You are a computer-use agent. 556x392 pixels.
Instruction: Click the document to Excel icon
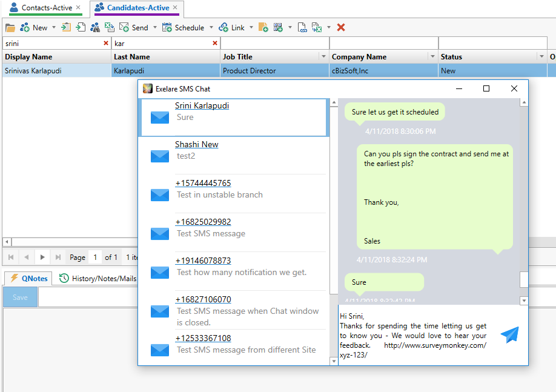(x=317, y=28)
